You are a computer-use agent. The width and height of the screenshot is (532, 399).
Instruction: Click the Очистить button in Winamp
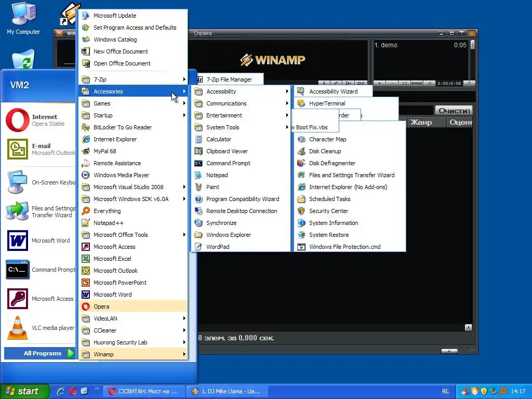point(454,111)
